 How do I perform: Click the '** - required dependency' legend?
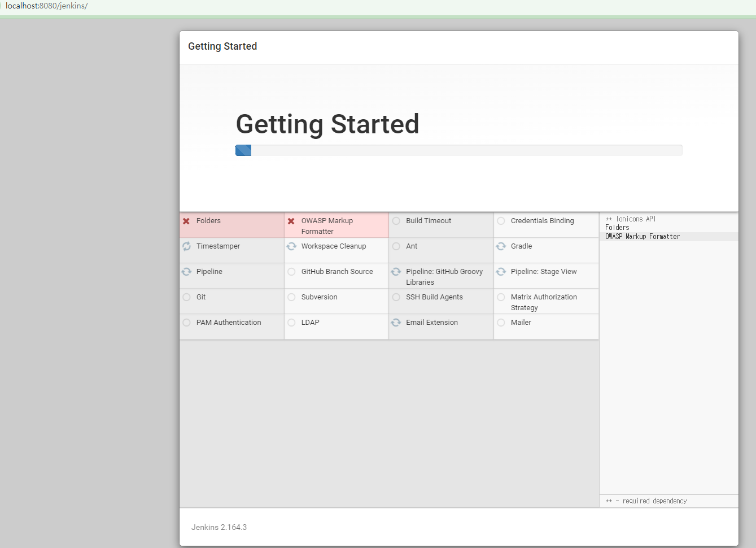coord(646,501)
